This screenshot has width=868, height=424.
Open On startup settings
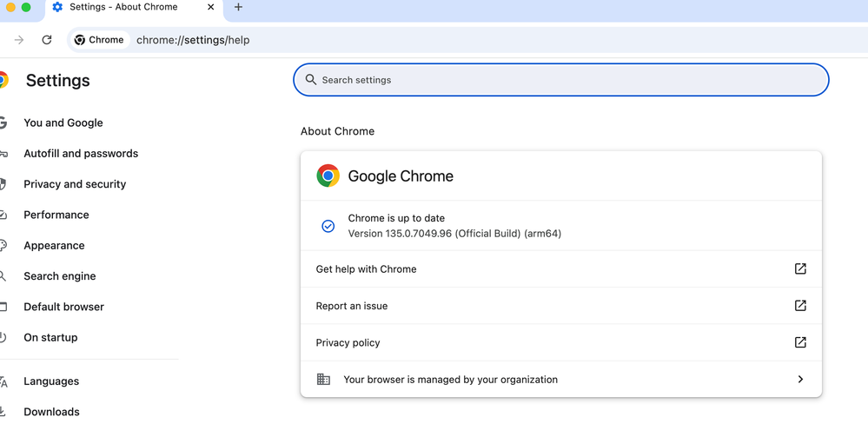coord(50,338)
